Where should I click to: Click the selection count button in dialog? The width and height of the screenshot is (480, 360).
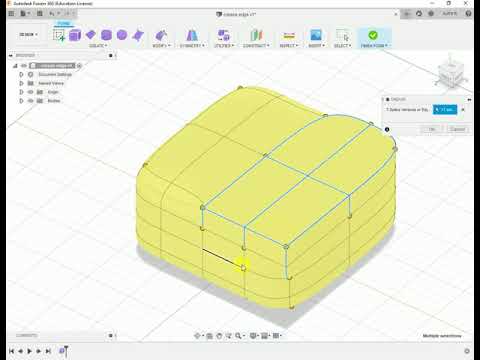[x=445, y=110]
